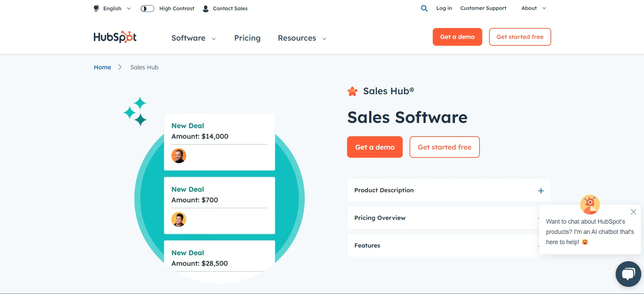
Task: Toggle the High Contrast switch
Action: (x=147, y=9)
